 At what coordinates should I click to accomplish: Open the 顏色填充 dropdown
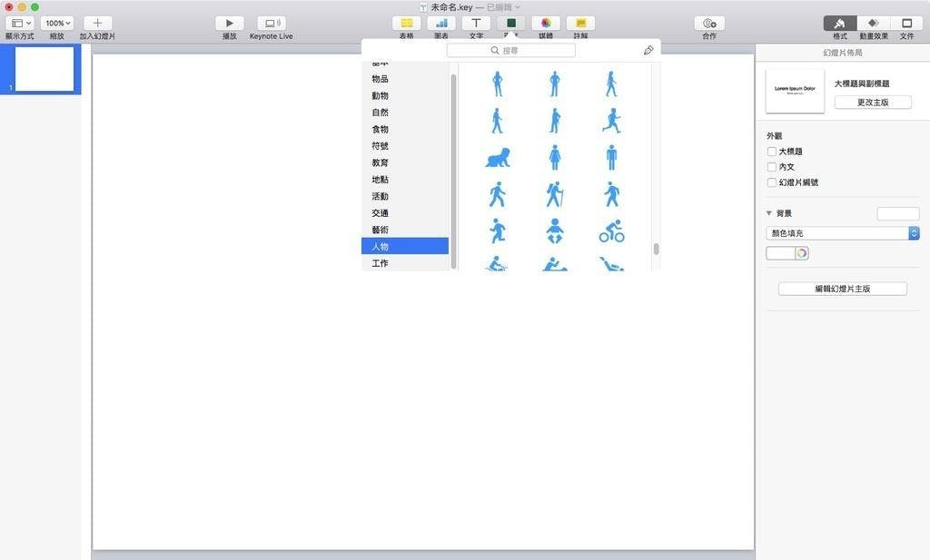[x=843, y=233]
